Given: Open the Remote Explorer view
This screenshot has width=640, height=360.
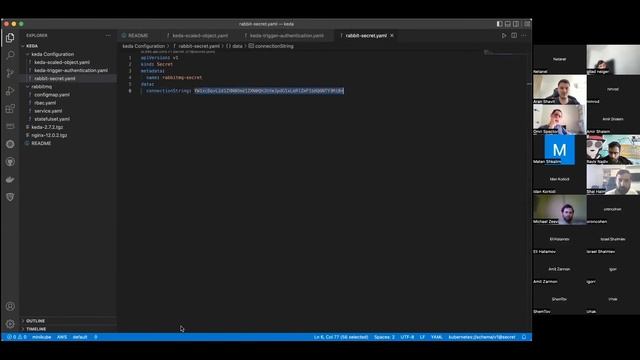Looking at the screenshot, I should [x=10, y=126].
